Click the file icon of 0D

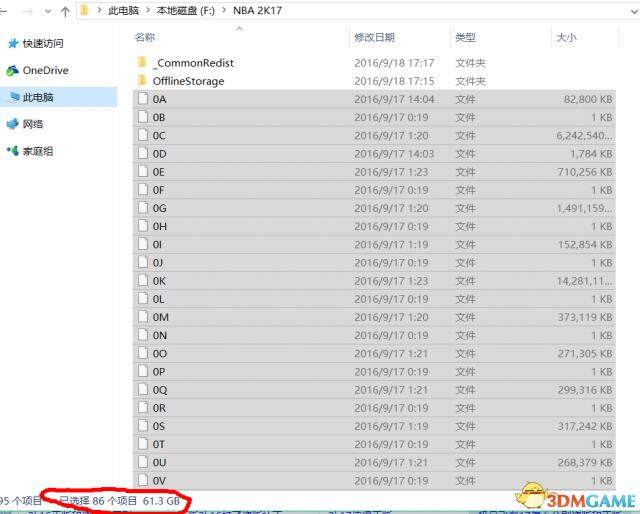click(143, 153)
